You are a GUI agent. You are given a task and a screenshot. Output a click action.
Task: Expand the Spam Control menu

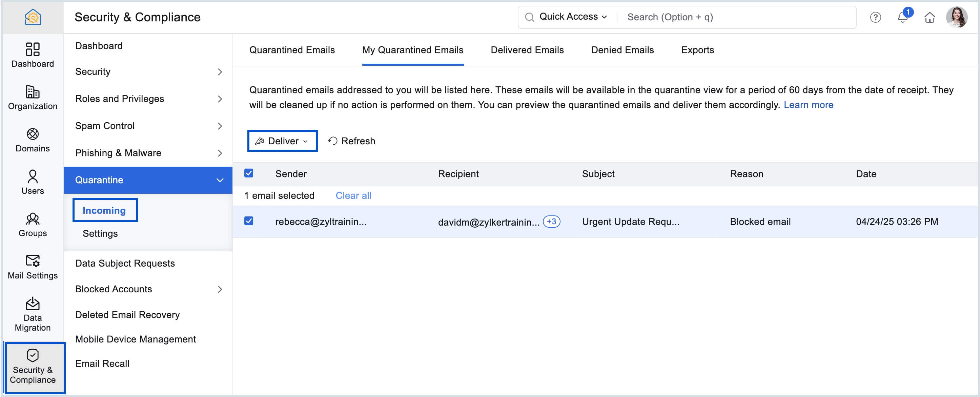(x=148, y=126)
